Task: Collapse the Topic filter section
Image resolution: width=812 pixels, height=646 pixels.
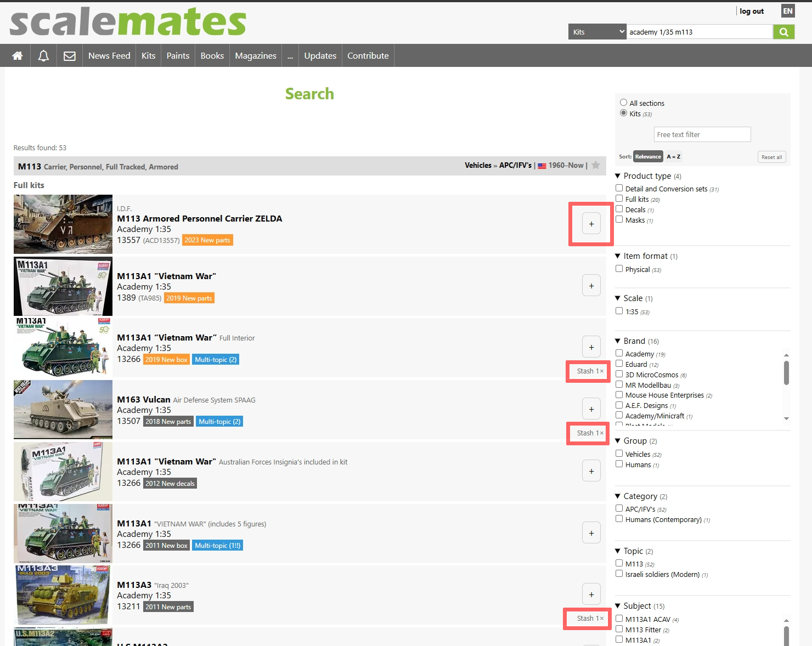Action: coord(618,551)
